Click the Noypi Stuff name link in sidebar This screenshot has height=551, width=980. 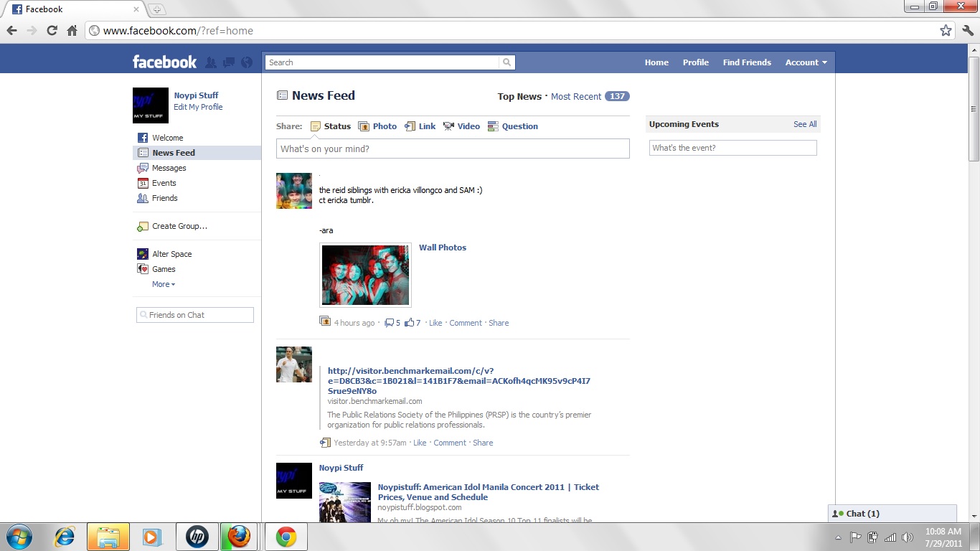pyautogui.click(x=196, y=95)
